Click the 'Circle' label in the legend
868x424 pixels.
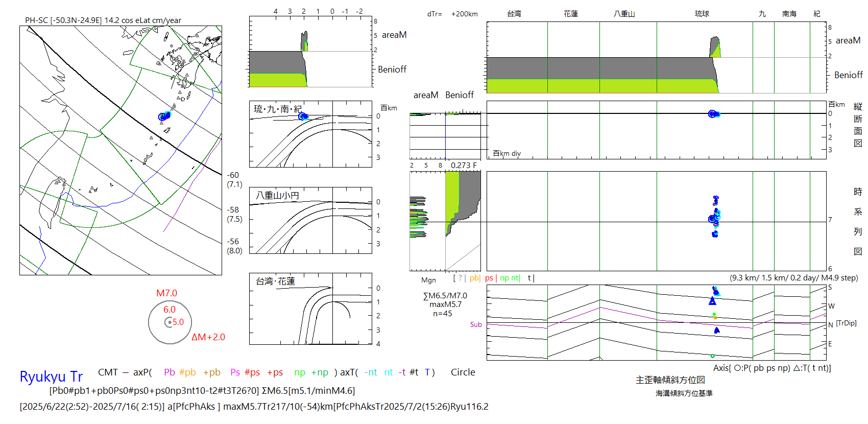tap(463, 372)
